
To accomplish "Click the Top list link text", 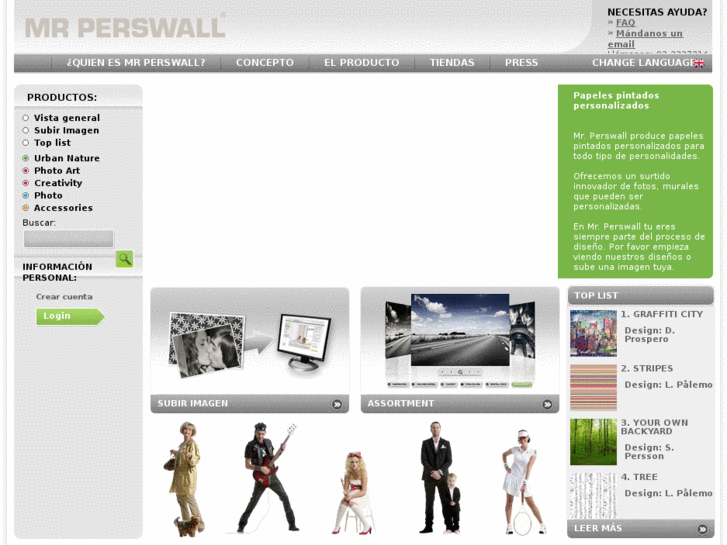I will tap(52, 143).
